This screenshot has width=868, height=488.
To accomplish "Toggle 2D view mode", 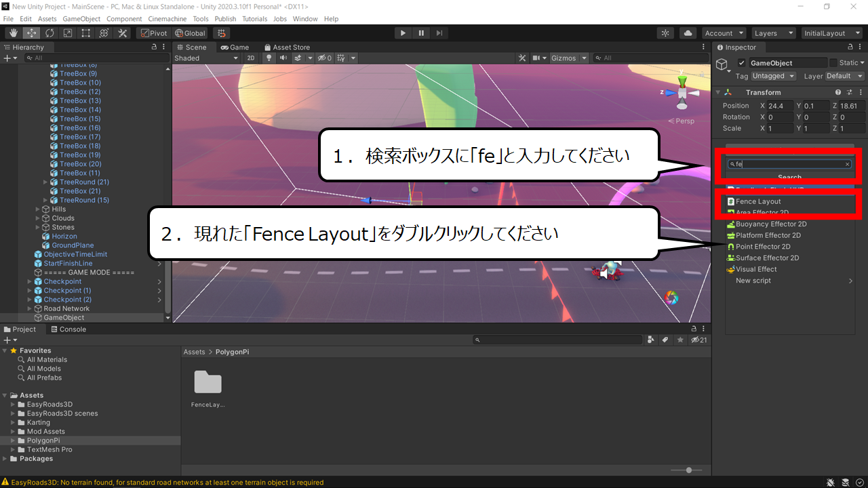I will pyautogui.click(x=251, y=58).
